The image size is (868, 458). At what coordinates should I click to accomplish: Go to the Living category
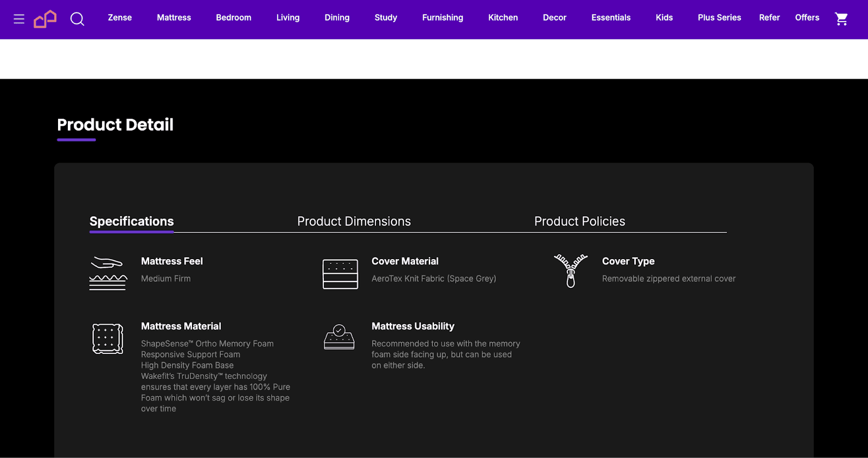pos(288,17)
